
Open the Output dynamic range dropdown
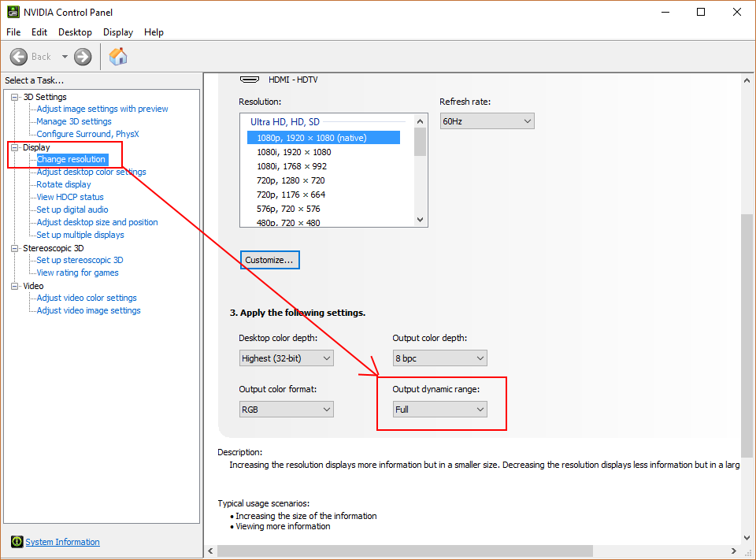[439, 410]
